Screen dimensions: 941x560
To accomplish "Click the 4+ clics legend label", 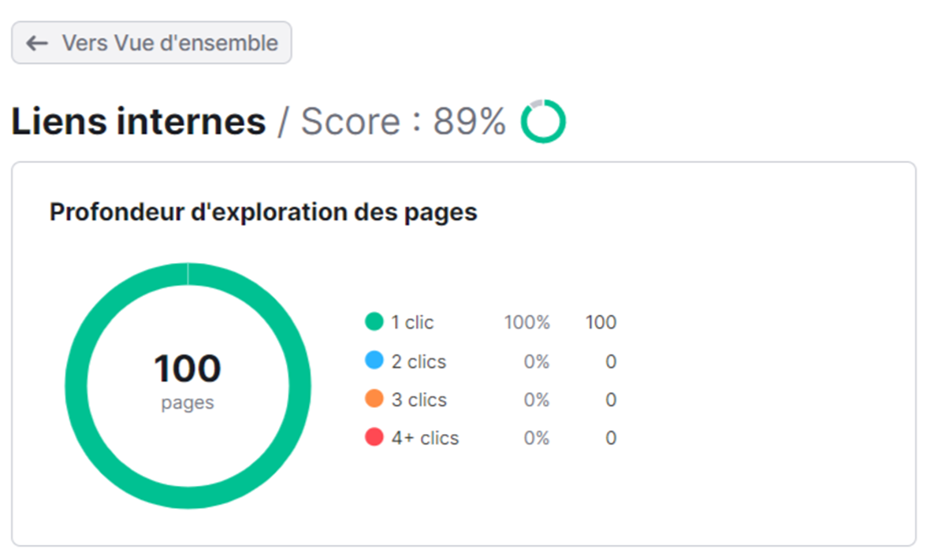I will pos(425,438).
